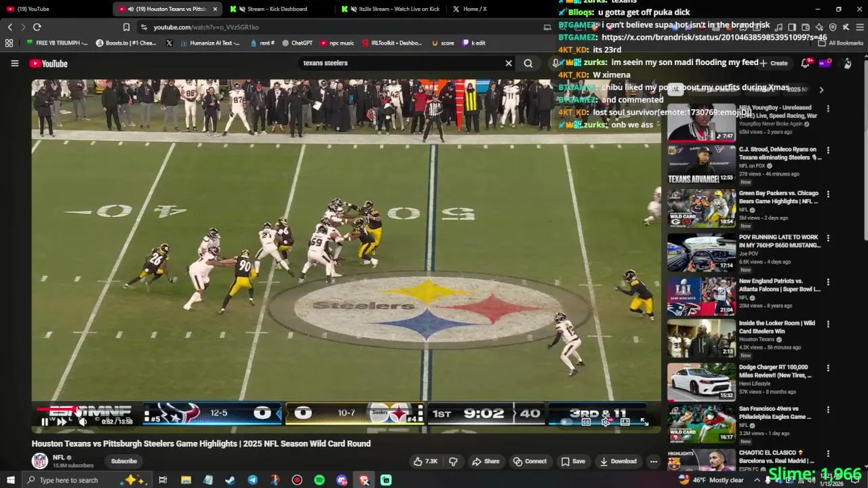Open the NFL channel avatar

pyautogui.click(x=40, y=461)
